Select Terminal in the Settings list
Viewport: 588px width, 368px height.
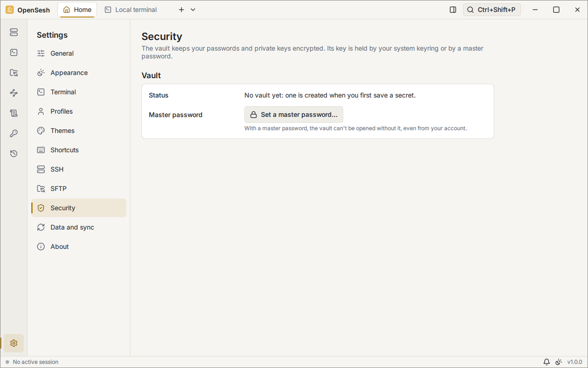click(x=79, y=92)
